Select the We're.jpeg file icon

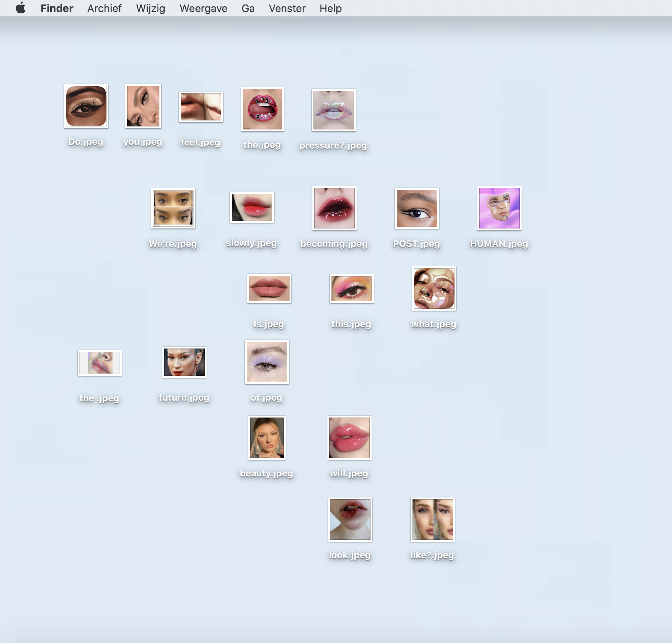point(173,208)
